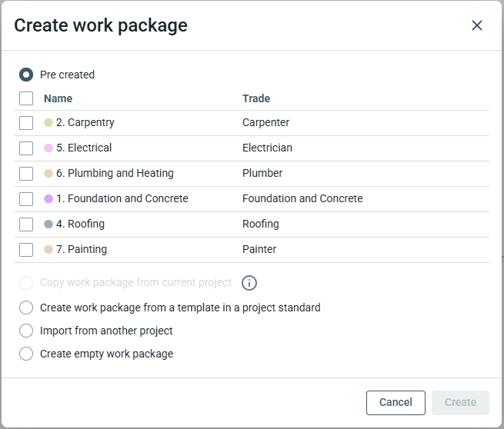Check the Electrical row checkbox
Image resolution: width=504 pixels, height=429 pixels.
pyautogui.click(x=26, y=148)
